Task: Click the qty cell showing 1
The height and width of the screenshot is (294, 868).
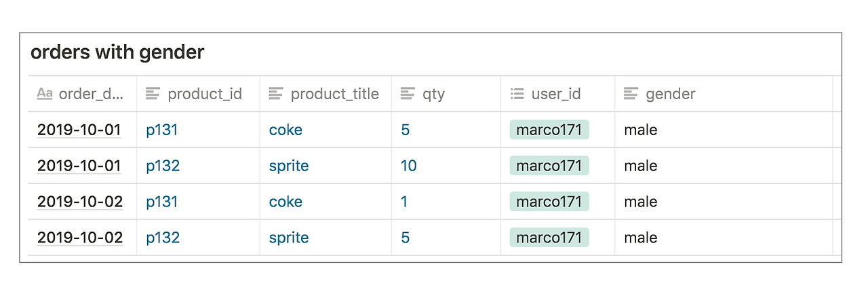Action: [405, 202]
